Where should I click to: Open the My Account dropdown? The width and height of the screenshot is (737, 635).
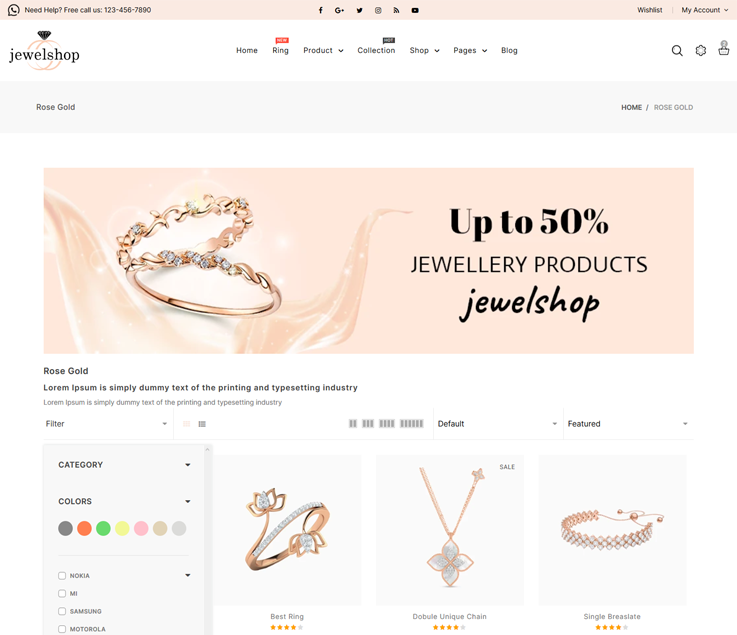pos(705,10)
